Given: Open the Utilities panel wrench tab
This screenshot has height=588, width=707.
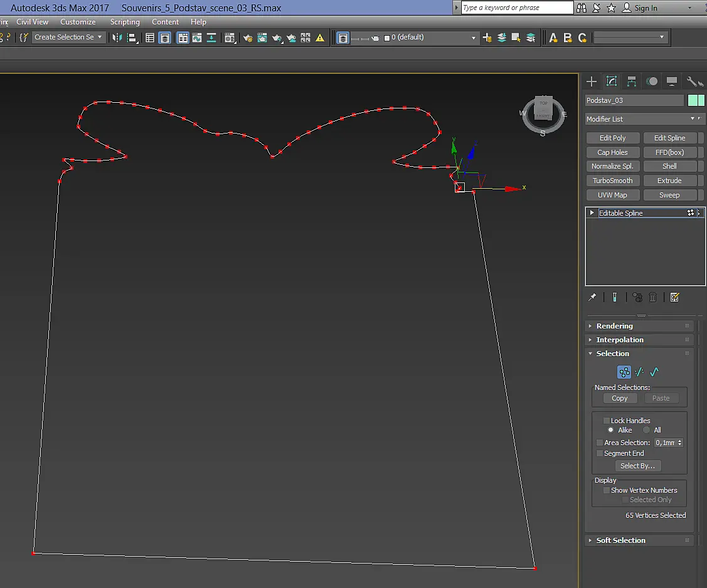Looking at the screenshot, I should tap(693, 81).
